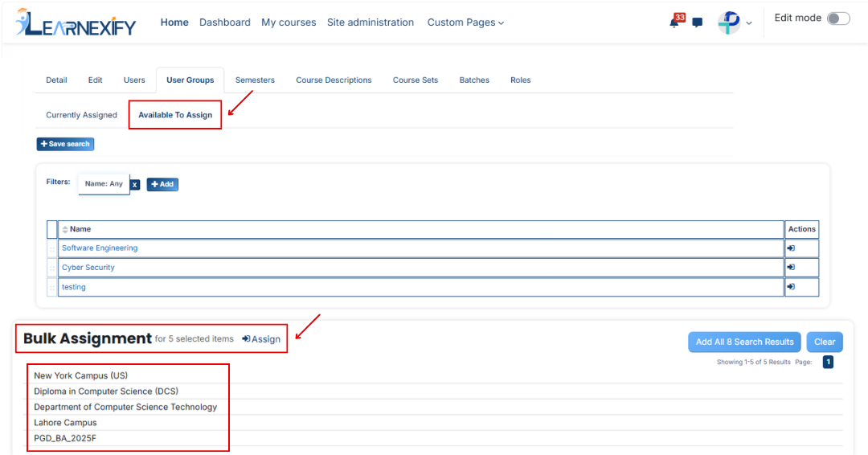This screenshot has height=455, width=868.
Task: Go to Home in top navigation
Action: [174, 23]
